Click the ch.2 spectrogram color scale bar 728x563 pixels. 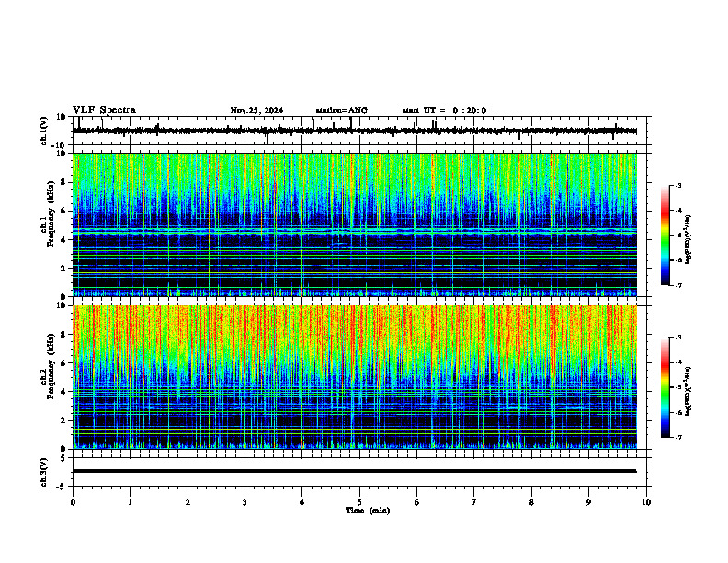click(665, 387)
